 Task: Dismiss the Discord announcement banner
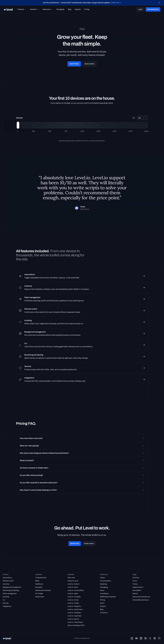159,3
